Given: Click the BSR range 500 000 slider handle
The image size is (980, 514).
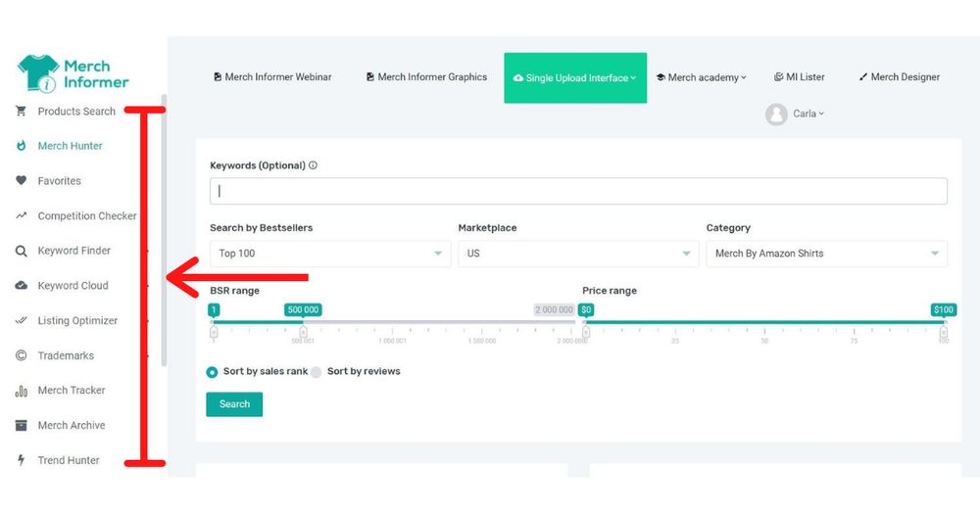Looking at the screenshot, I should point(303,331).
